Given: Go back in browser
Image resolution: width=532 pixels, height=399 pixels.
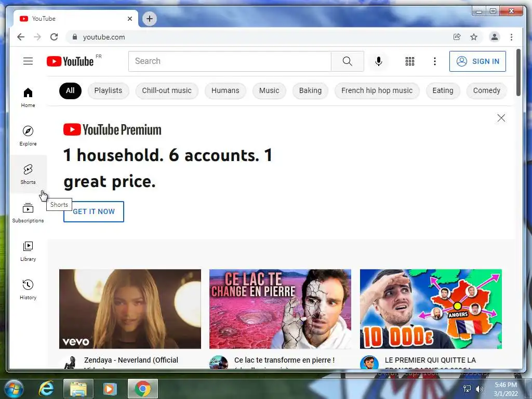Looking at the screenshot, I should [x=21, y=37].
